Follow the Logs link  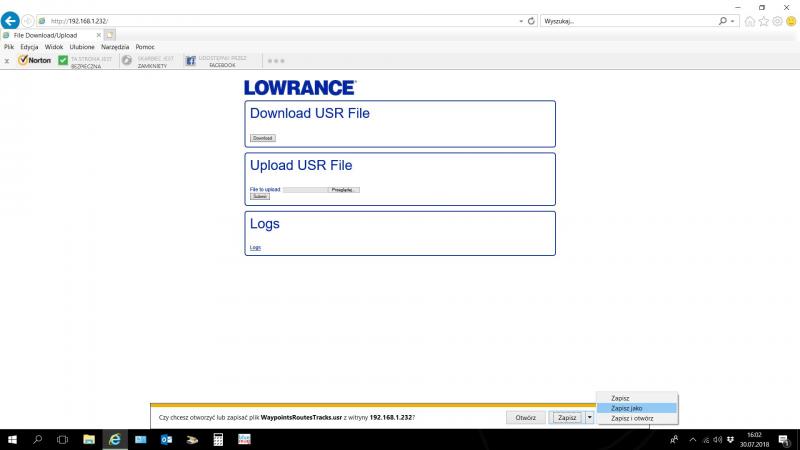[255, 247]
